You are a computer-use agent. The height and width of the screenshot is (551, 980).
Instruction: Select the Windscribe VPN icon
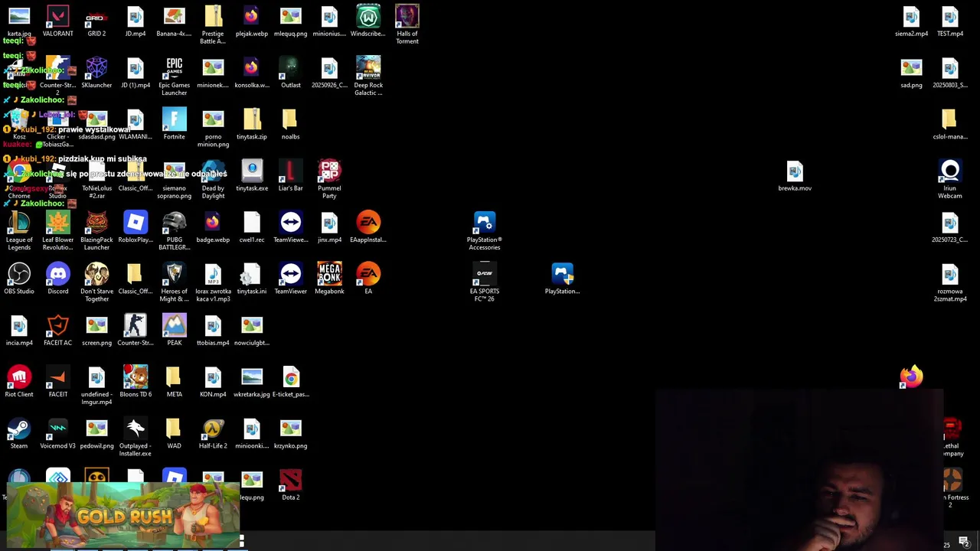tap(368, 21)
